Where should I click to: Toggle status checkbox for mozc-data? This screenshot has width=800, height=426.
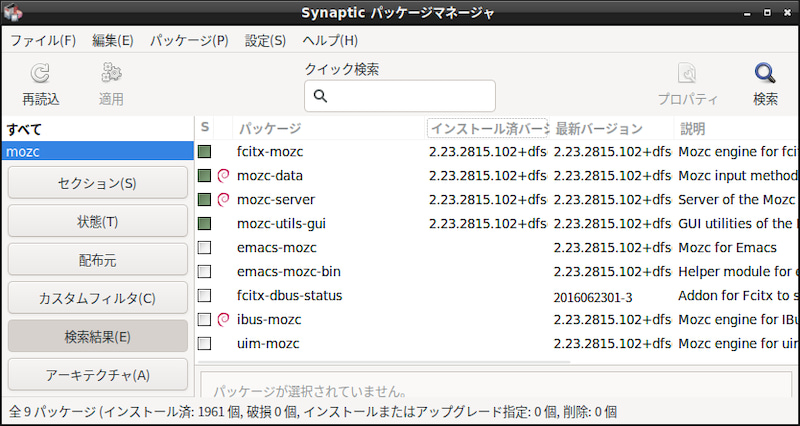coord(204,176)
